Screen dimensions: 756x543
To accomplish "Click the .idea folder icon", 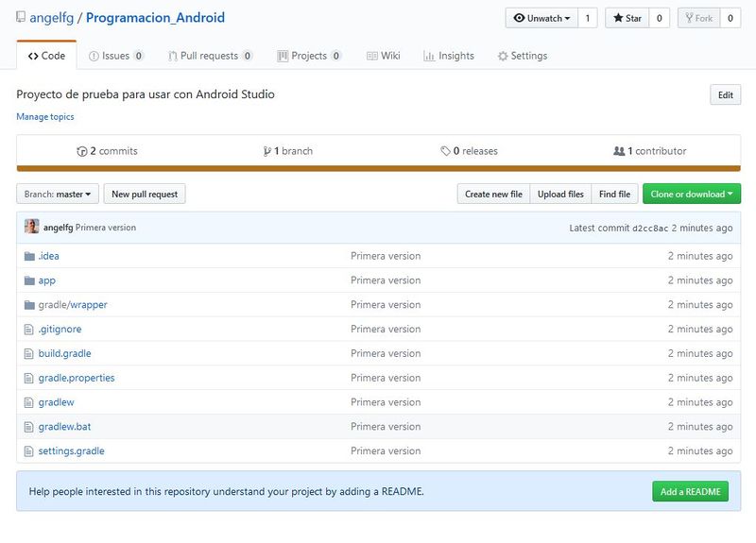I will pos(29,256).
